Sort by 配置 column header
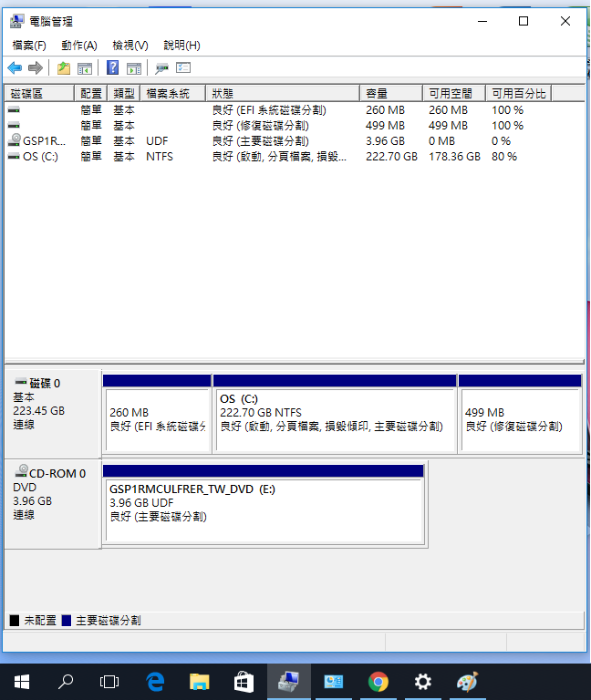Image resolution: width=591 pixels, height=700 pixels. [x=91, y=93]
